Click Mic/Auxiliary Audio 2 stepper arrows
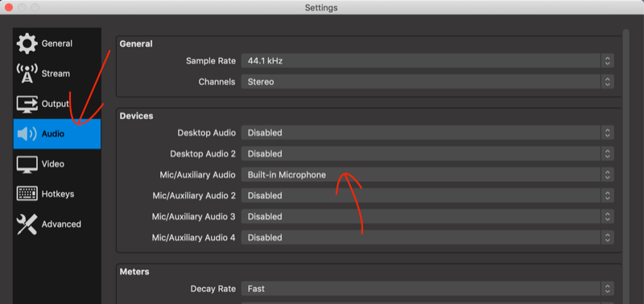 tap(608, 195)
